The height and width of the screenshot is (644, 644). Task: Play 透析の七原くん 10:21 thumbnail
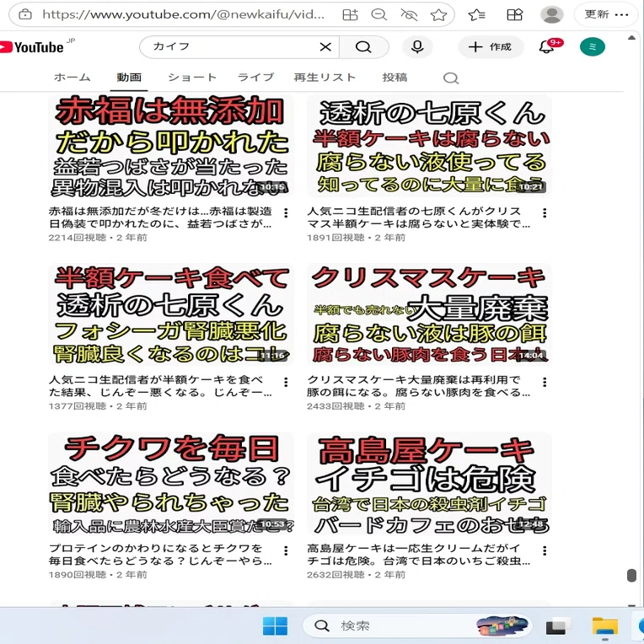[x=429, y=146]
